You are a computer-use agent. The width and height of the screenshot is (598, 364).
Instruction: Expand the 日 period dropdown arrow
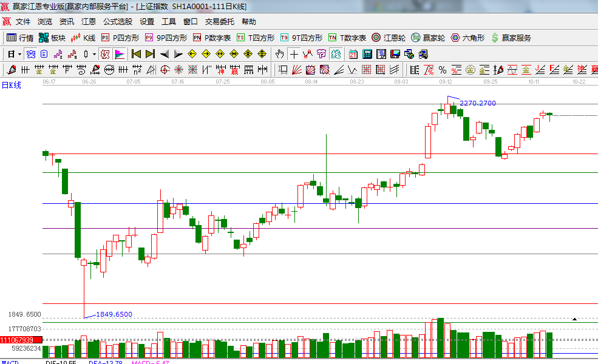[19, 54]
